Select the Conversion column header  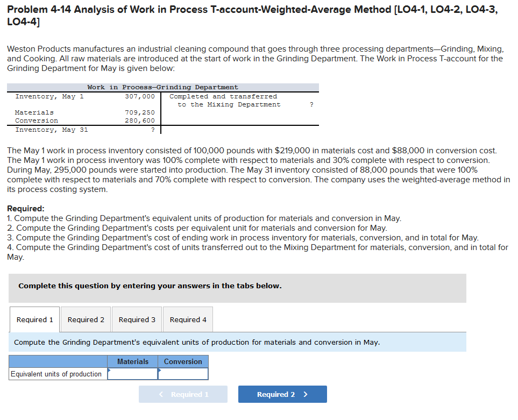click(182, 361)
